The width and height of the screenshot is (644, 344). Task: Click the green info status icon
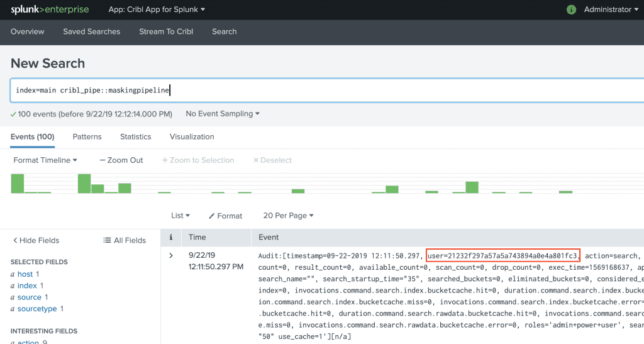pyautogui.click(x=571, y=9)
